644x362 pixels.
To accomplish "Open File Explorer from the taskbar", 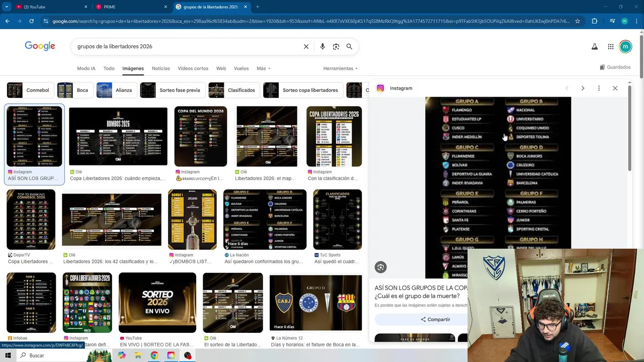I will pyautogui.click(x=138, y=355).
